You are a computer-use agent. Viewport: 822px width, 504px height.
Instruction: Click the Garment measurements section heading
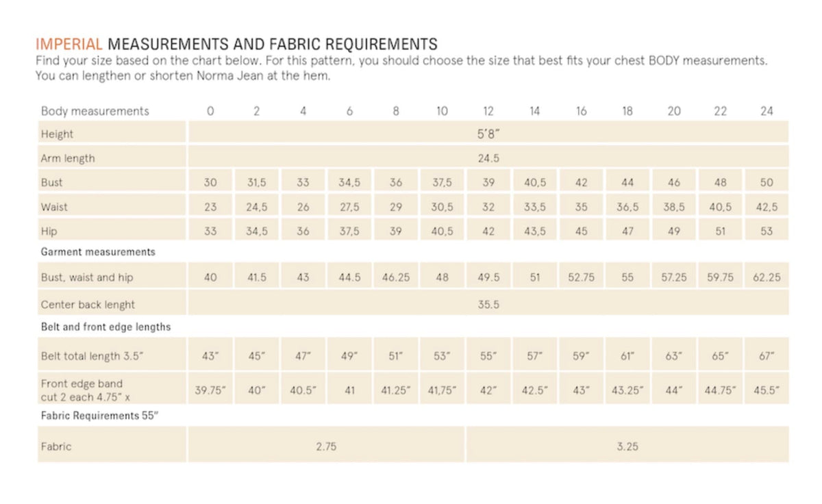[98, 252]
